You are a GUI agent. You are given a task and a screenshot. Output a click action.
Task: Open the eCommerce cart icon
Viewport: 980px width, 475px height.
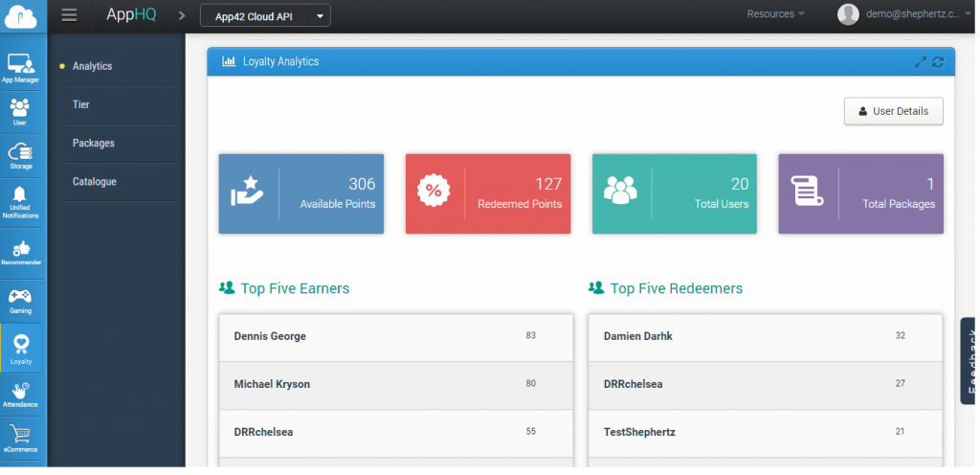point(20,438)
